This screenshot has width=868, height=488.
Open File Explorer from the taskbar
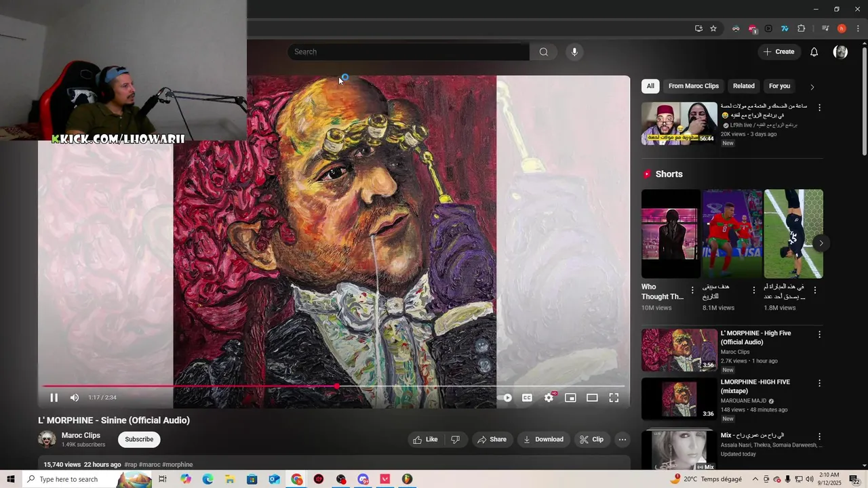230,479
